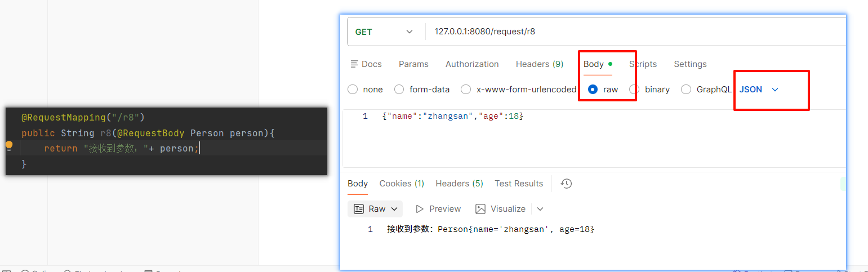The height and width of the screenshot is (272, 868).
Task: Select the x-www-form-urlencoded radio button
Action: point(466,90)
